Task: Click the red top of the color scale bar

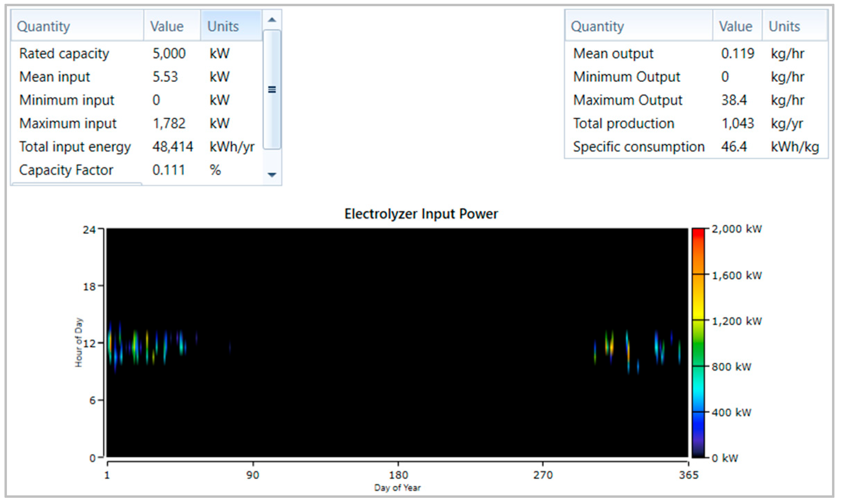Action: (698, 233)
